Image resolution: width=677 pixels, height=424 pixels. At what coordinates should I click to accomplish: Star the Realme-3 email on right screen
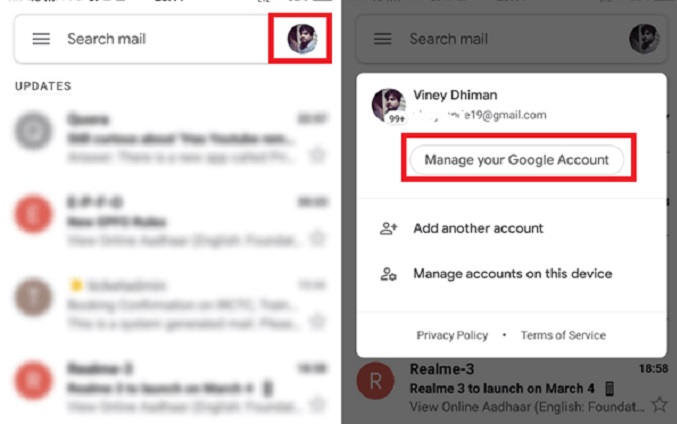659,405
